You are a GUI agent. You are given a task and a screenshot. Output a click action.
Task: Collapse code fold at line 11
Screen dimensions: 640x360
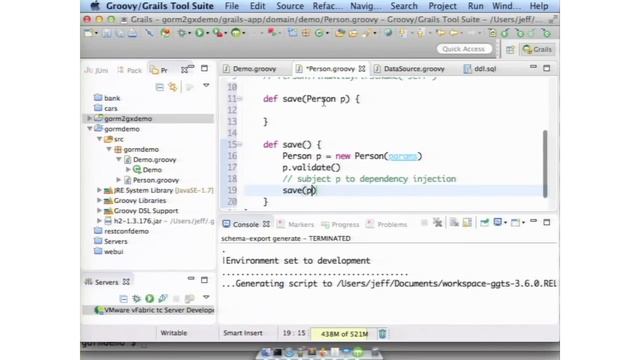240,99
